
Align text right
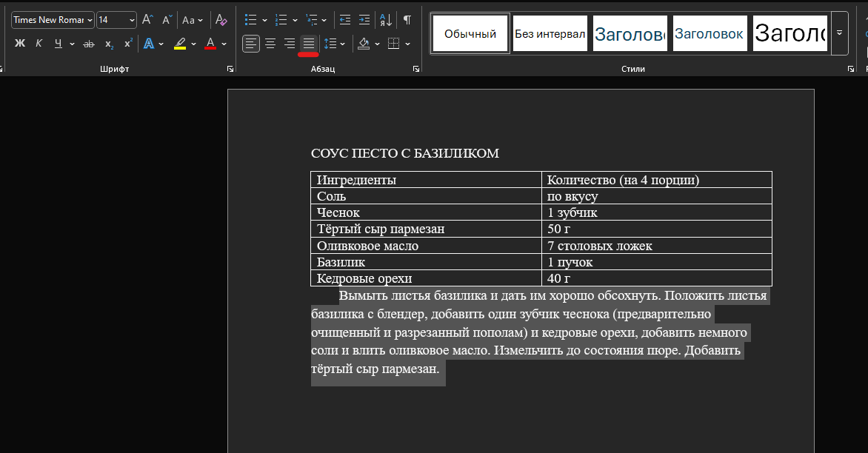point(290,43)
